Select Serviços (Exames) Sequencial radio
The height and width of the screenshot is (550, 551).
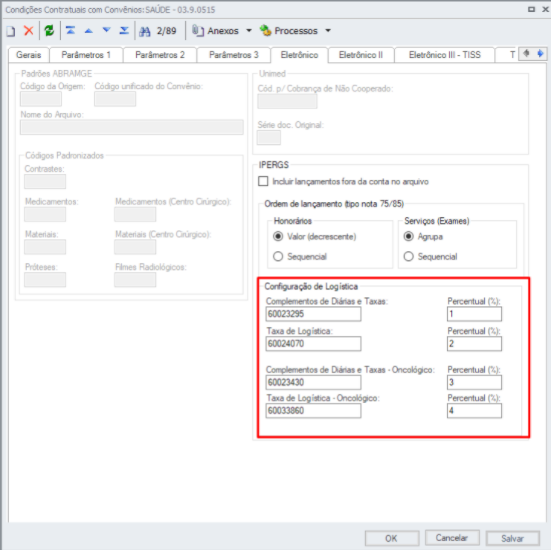click(408, 256)
